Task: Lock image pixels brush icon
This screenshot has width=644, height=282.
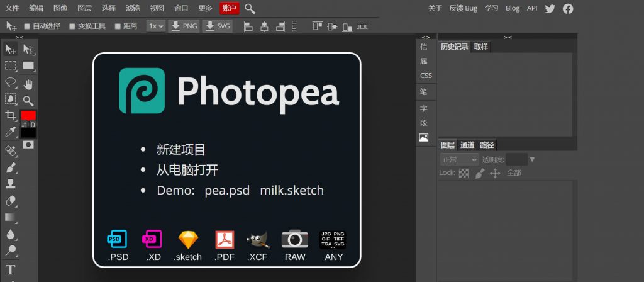Action: click(x=480, y=174)
